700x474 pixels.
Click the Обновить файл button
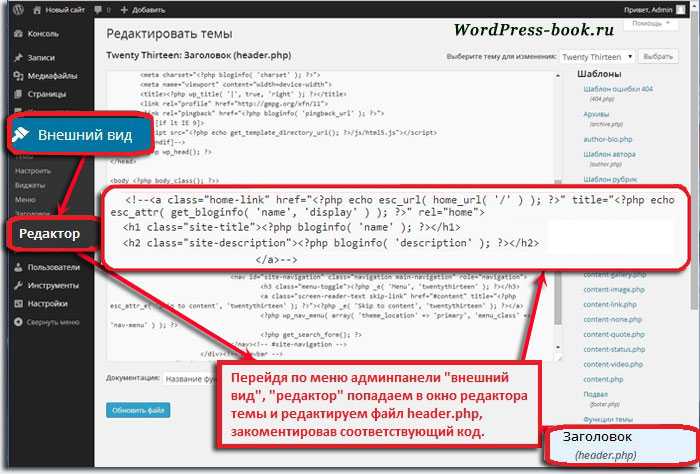[138, 411]
